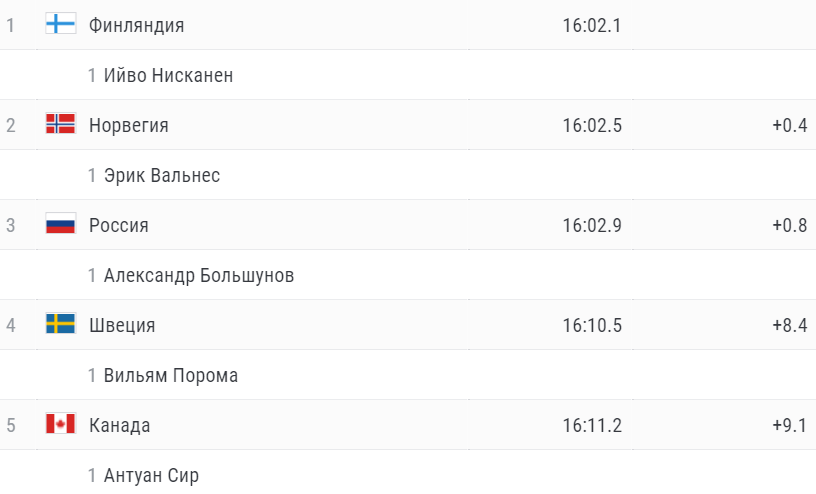
Task: Click Sweden's gap +8.4
Action: pyautogui.click(x=789, y=325)
